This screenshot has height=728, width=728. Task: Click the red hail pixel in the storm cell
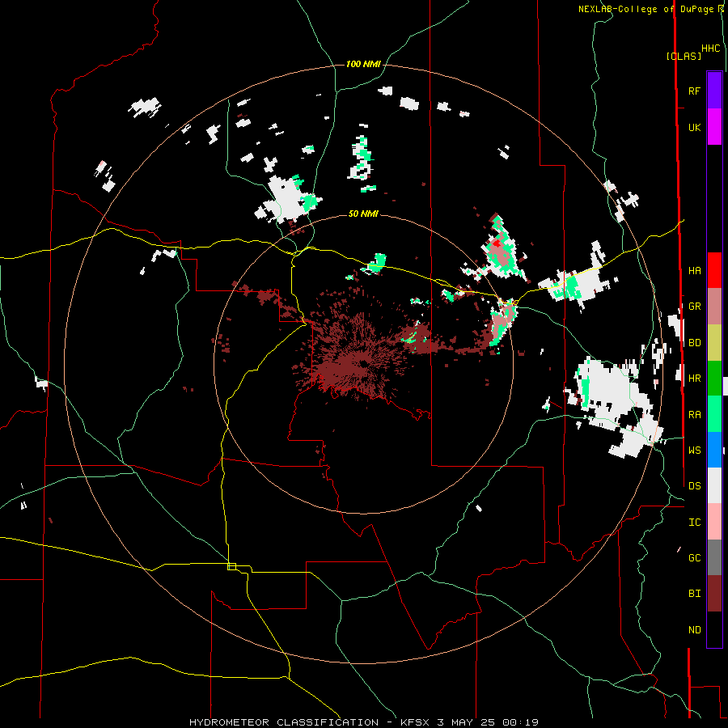pyautogui.click(x=497, y=243)
